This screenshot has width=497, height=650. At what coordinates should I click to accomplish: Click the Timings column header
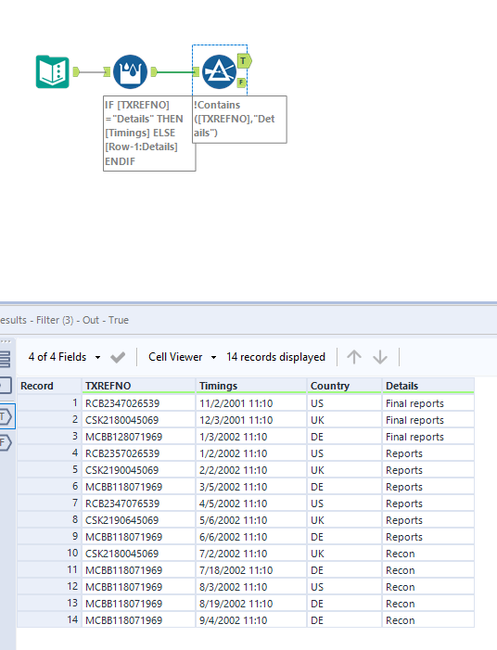(251, 386)
